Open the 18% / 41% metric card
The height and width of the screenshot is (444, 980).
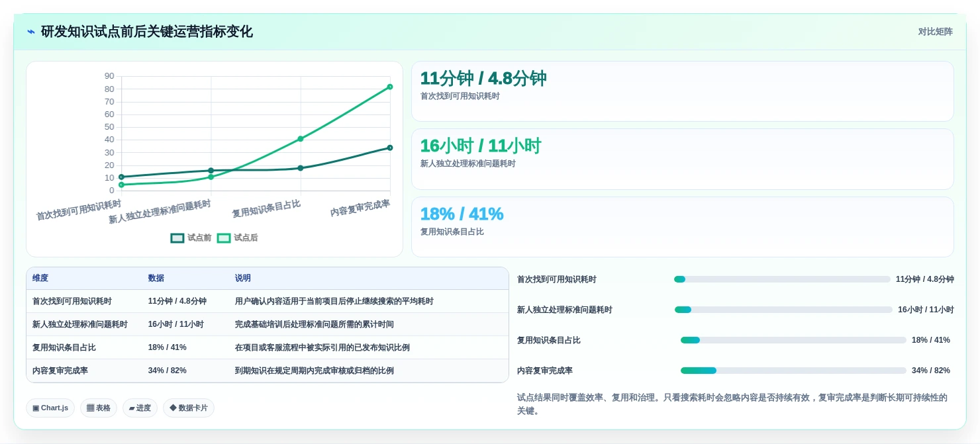[x=683, y=227]
